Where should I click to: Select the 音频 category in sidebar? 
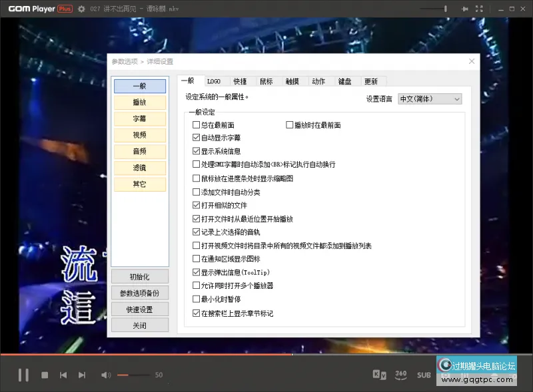coord(140,151)
